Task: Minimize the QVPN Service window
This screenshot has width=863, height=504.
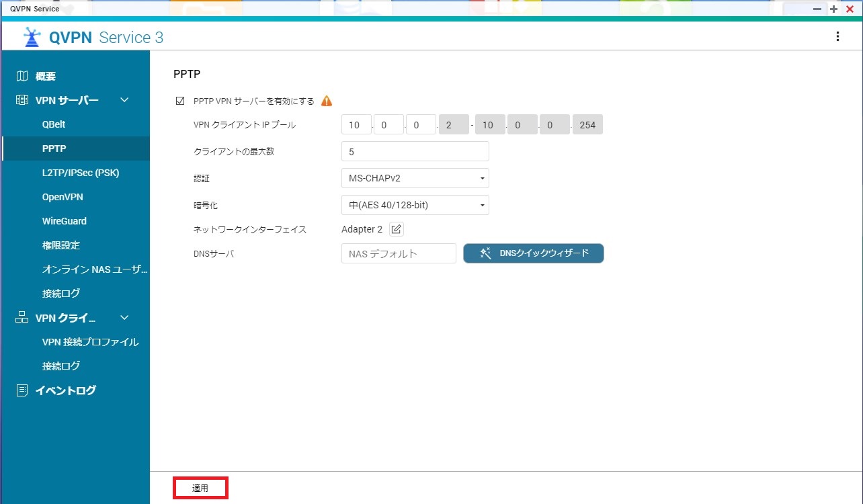Action: click(x=817, y=9)
